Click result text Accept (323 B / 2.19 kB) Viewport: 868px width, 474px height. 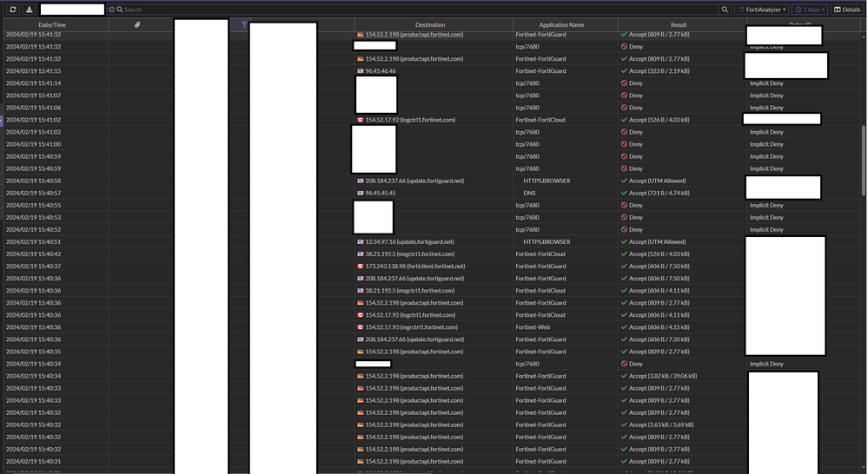coord(659,71)
